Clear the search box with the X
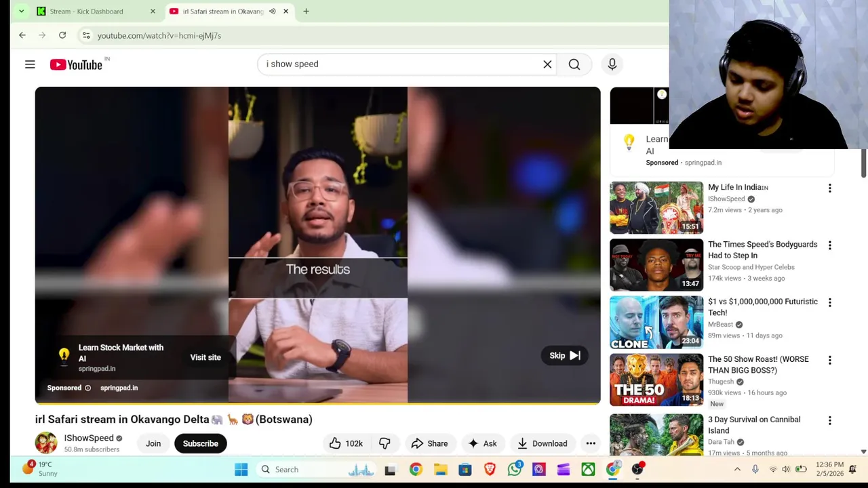This screenshot has width=868, height=488. point(547,64)
